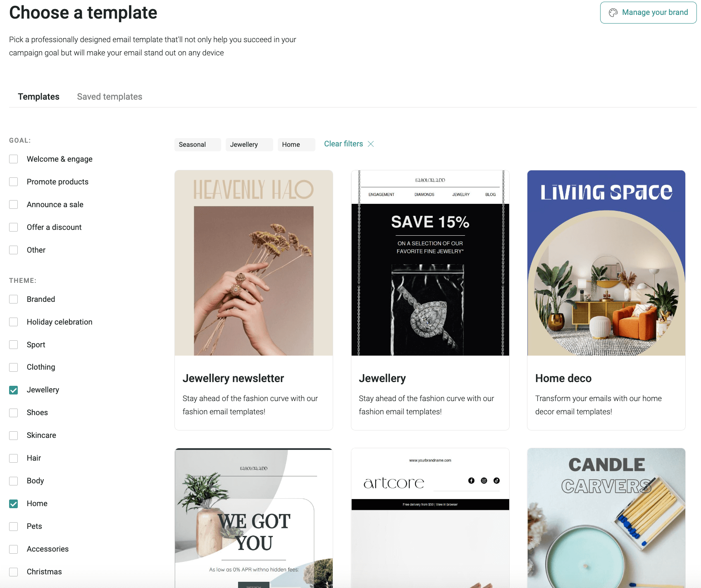Enable the Accessories theme filter

click(14, 549)
